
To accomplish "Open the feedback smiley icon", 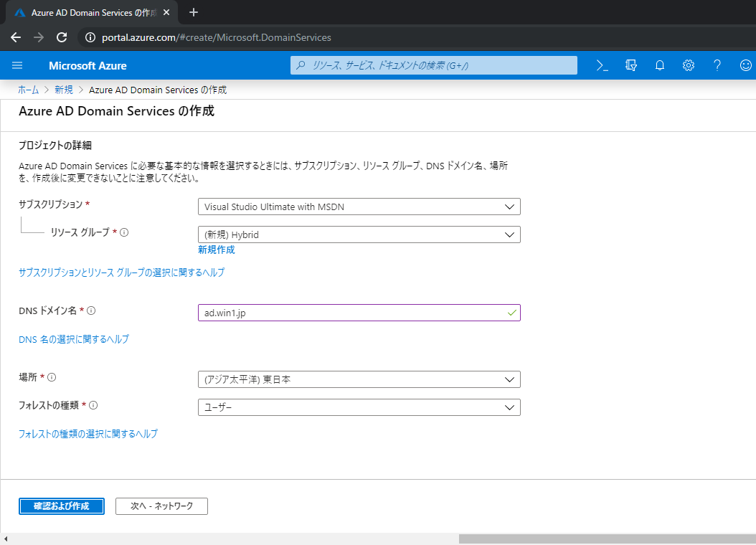I will [745, 65].
